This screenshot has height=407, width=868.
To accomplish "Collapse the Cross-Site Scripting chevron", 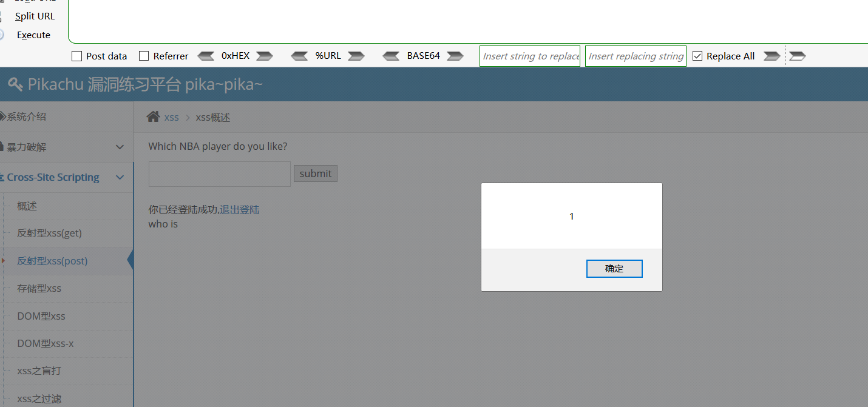I will coord(120,177).
